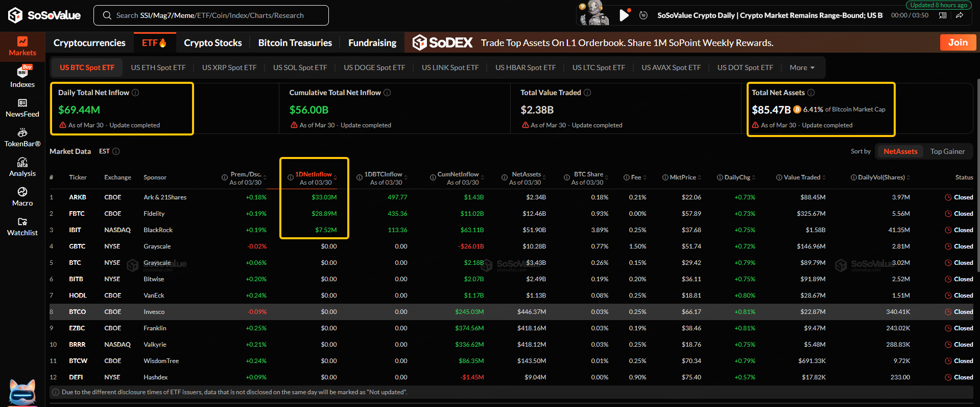Select NetAssets sort option
The image size is (980, 407).
(x=900, y=151)
